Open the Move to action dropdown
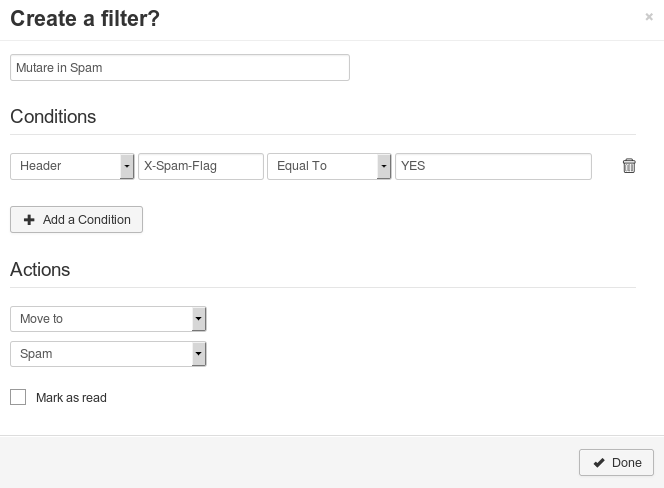Viewport: 664px width, 488px height. click(100, 319)
